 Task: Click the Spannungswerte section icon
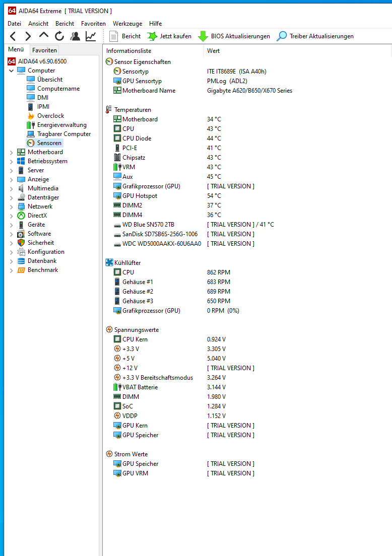[x=109, y=329]
